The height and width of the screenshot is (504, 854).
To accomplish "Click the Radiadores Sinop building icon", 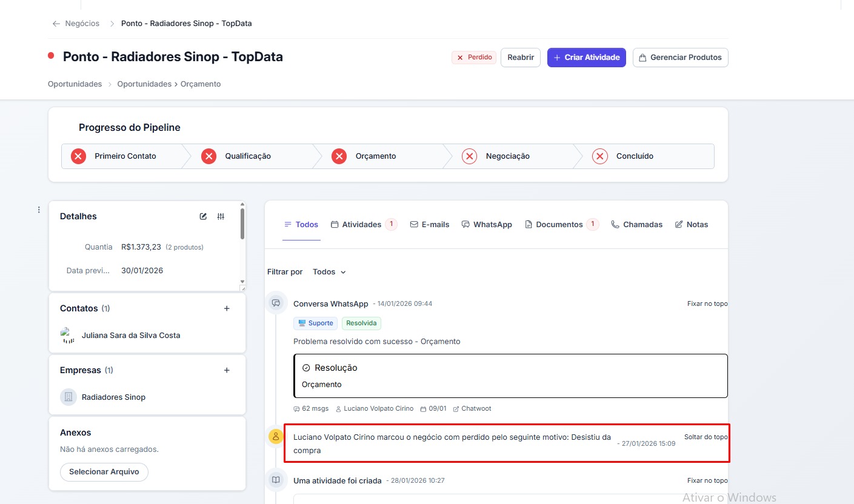I will pyautogui.click(x=68, y=397).
